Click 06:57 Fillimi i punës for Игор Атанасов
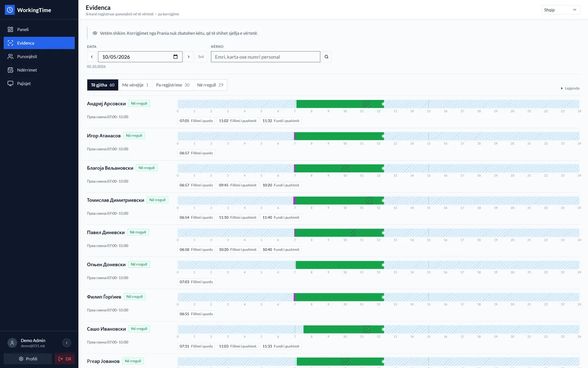This screenshot has width=588, height=368. [x=196, y=153]
